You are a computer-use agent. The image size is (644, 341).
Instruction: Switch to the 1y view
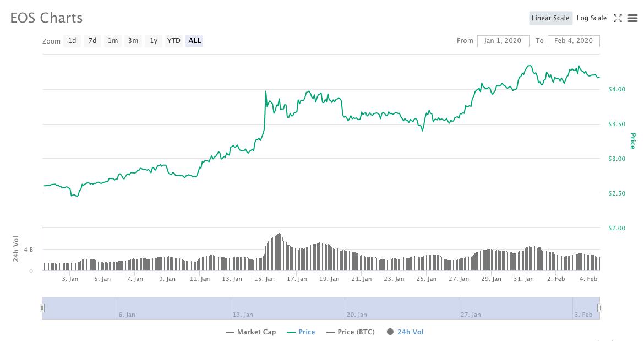[x=153, y=41]
